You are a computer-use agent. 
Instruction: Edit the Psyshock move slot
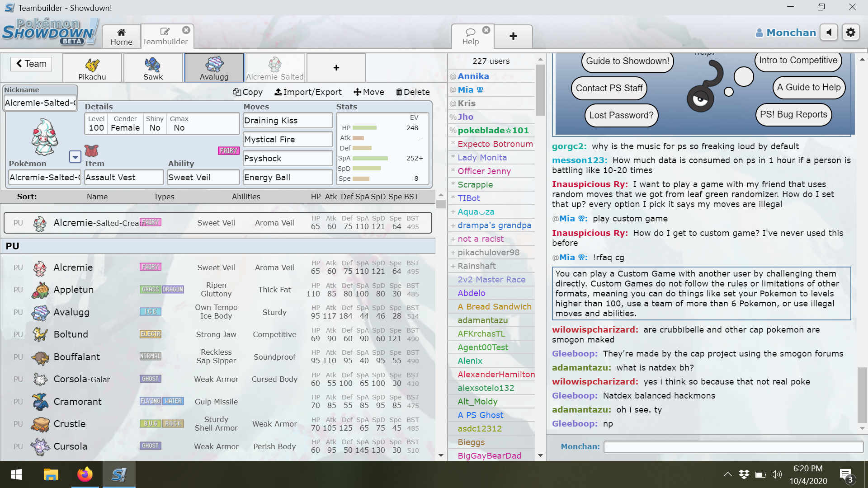point(288,159)
